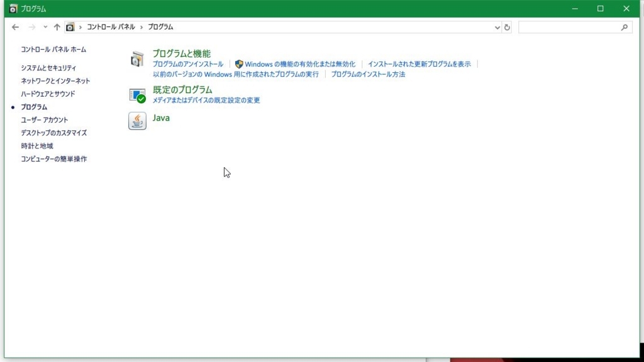Open コントロール パネル ホーム in the sidebar
This screenshot has height=362, width=644.
[x=54, y=50]
